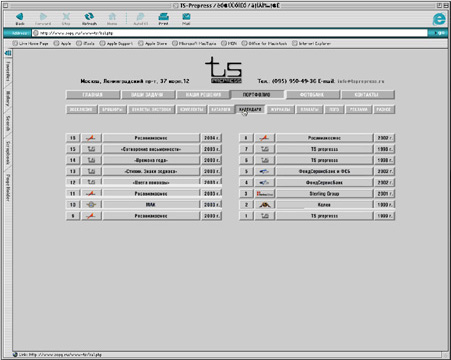Open the Favorites side tab
Screen dimensions: 451x360
pyautogui.click(x=8, y=71)
